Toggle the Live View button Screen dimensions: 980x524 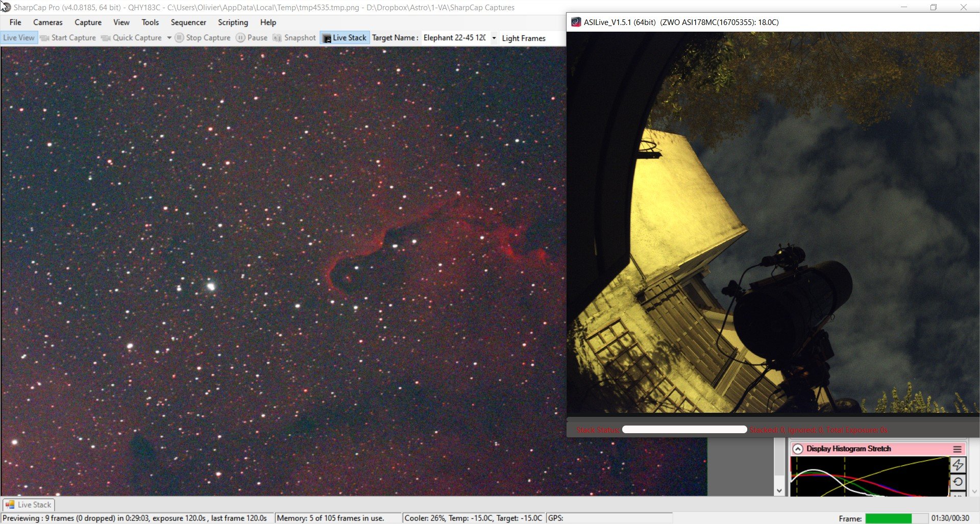point(19,38)
